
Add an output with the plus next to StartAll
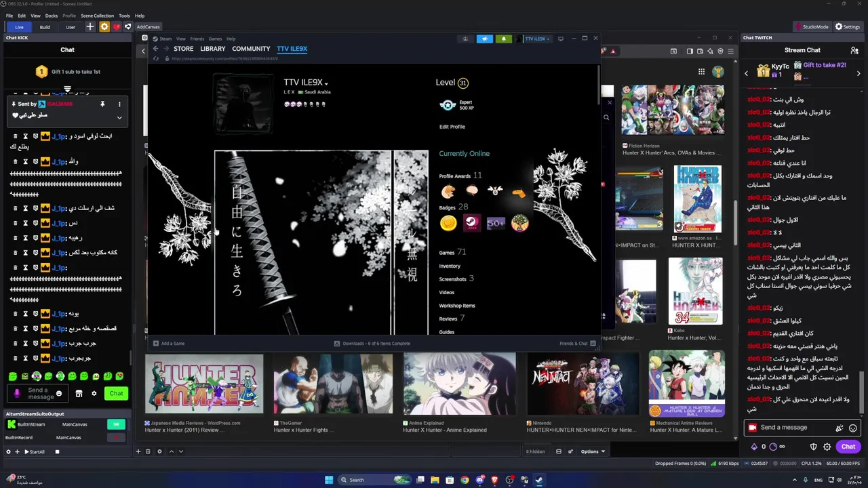click(x=18, y=451)
